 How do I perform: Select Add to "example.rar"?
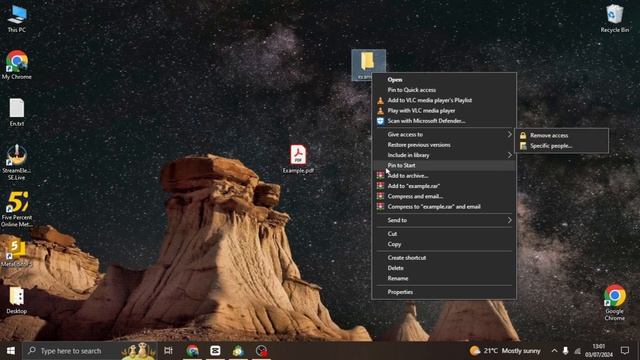click(444, 186)
